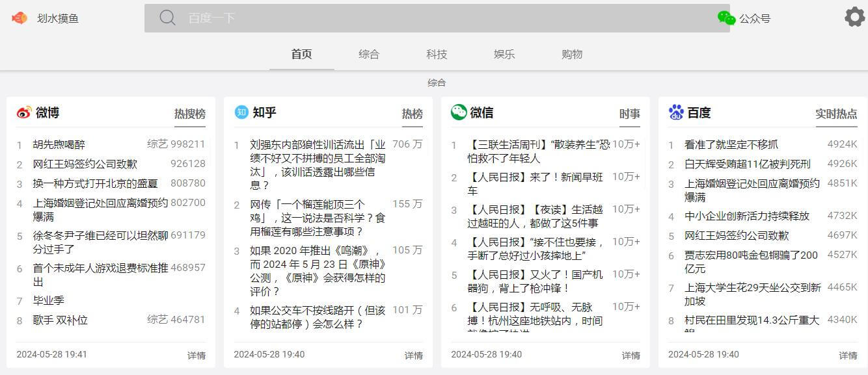868x375 pixels.
Task: Open the hot topic 胡先煦喝醉
Action: (60, 146)
